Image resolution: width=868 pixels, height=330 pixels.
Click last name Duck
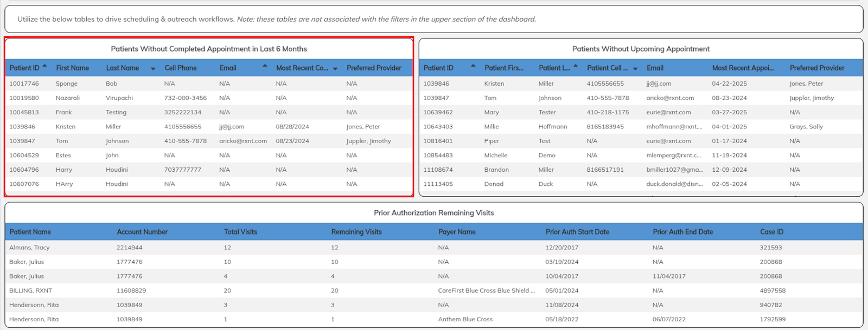pos(546,184)
